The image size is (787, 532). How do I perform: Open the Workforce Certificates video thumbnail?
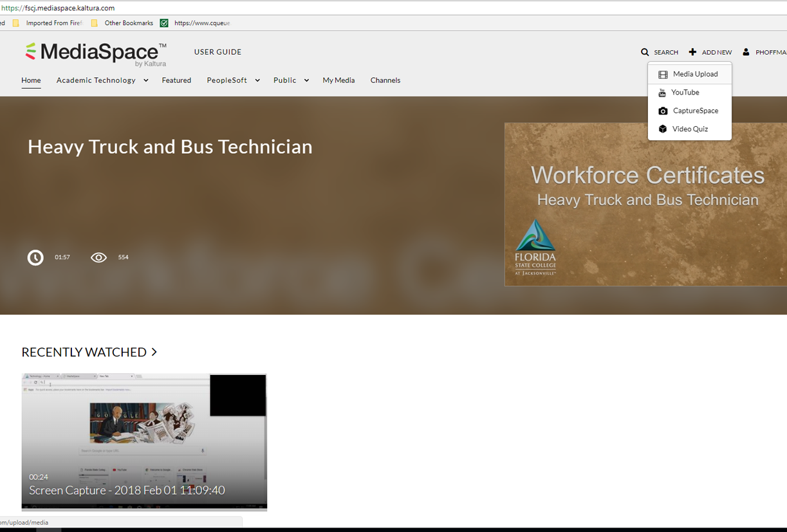(x=645, y=205)
